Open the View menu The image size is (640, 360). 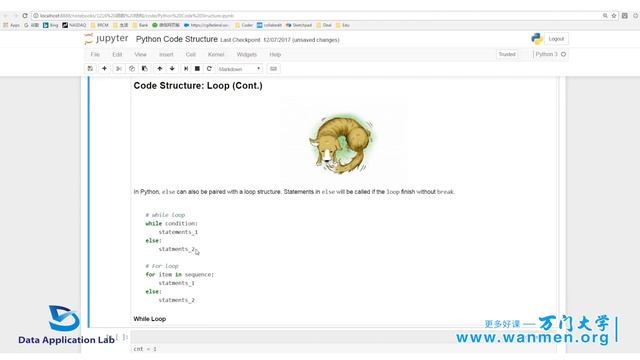[140, 54]
